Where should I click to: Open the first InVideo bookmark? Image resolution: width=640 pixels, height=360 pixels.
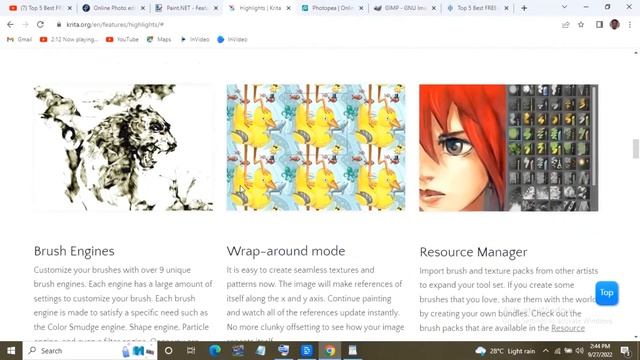(x=195, y=39)
